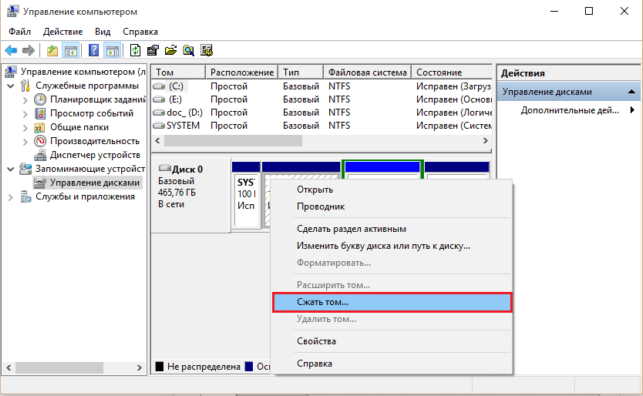The width and height of the screenshot is (643, 396).
Task: Click the last toolbar icon with checklist
Action: point(207,51)
